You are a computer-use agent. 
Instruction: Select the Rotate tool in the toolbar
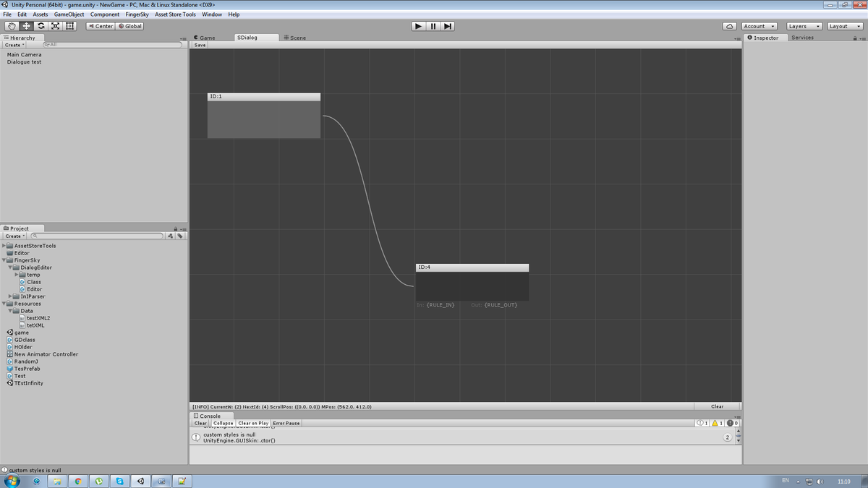pos(41,26)
